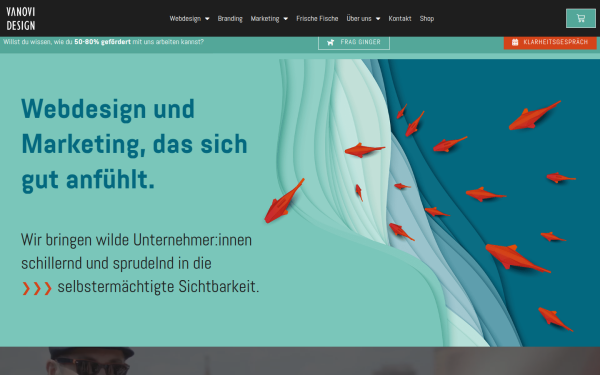Viewport: 600px width, 375px height.
Task: Open the Frische Fische page
Action: 317,18
